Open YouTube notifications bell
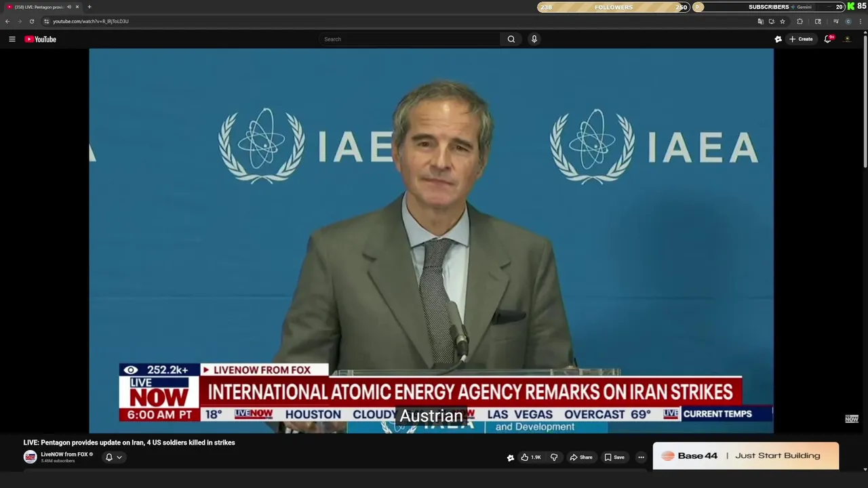The height and width of the screenshot is (488, 868). tap(828, 39)
